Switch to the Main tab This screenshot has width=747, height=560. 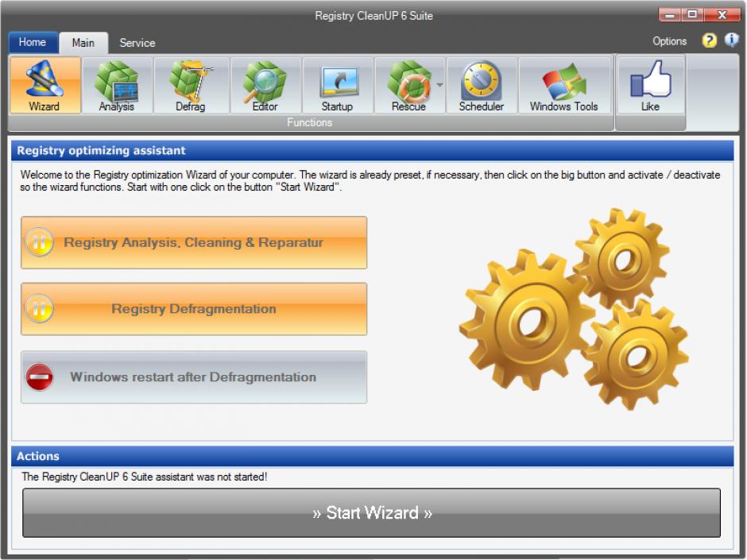tap(83, 43)
